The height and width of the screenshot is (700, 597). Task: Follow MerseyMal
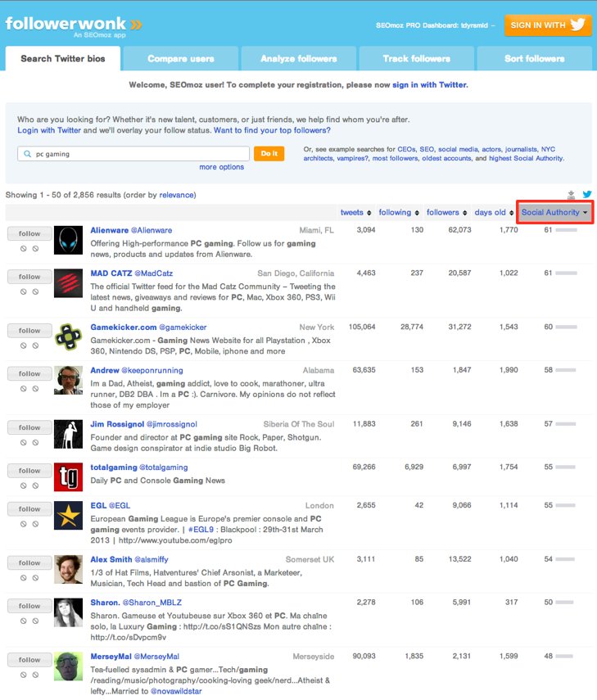(29, 660)
